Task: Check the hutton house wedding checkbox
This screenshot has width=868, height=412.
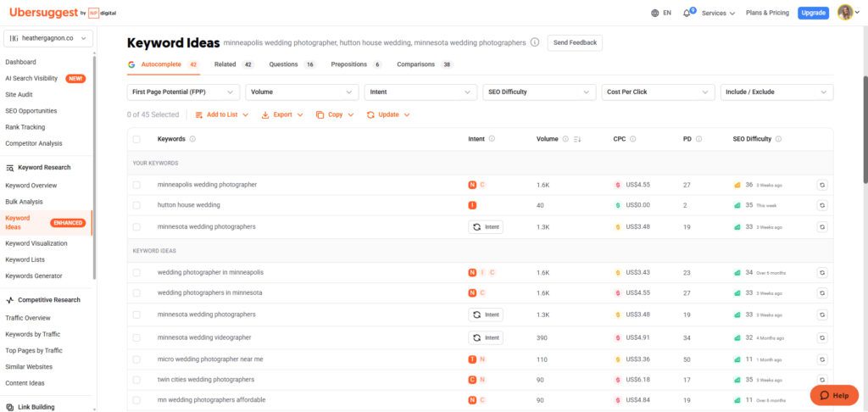Action: pyautogui.click(x=136, y=205)
